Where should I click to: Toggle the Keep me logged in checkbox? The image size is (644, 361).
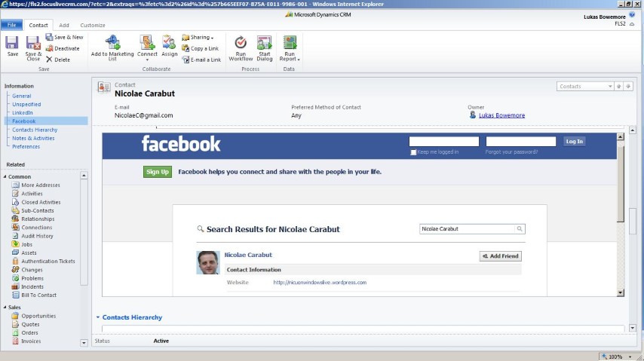click(413, 152)
